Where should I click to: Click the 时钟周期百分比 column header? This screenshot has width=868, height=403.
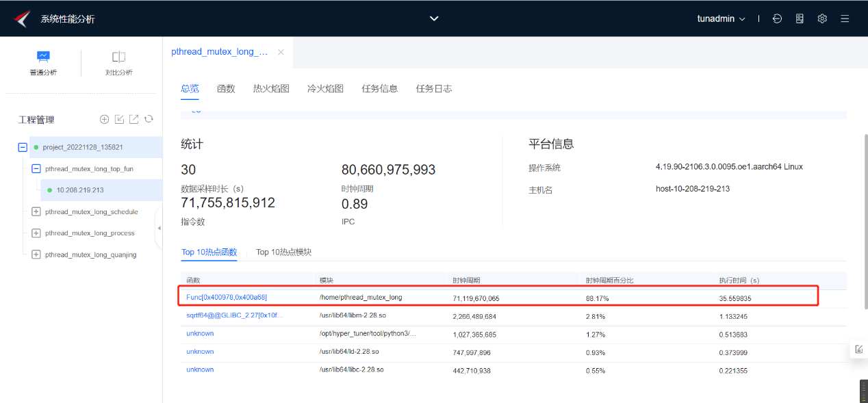609,281
